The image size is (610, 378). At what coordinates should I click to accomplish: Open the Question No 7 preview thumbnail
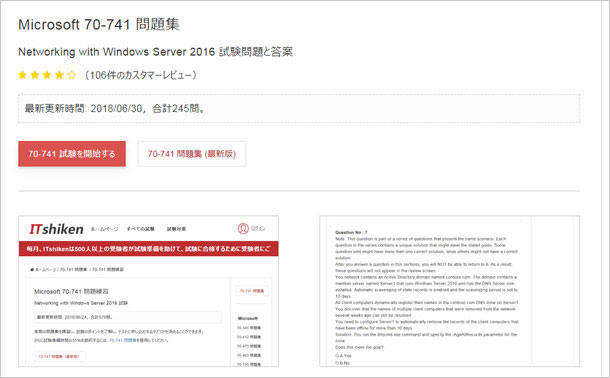pos(449,291)
